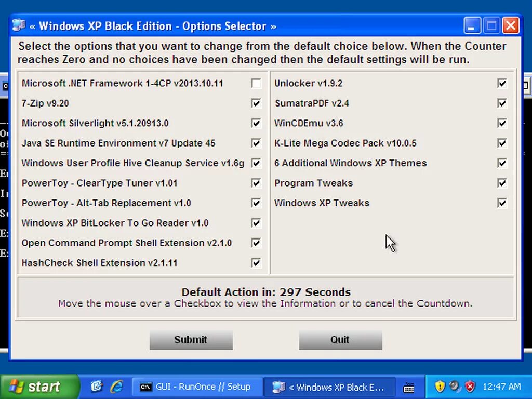Click the Submit button
This screenshot has height=399, width=532.
point(191,340)
